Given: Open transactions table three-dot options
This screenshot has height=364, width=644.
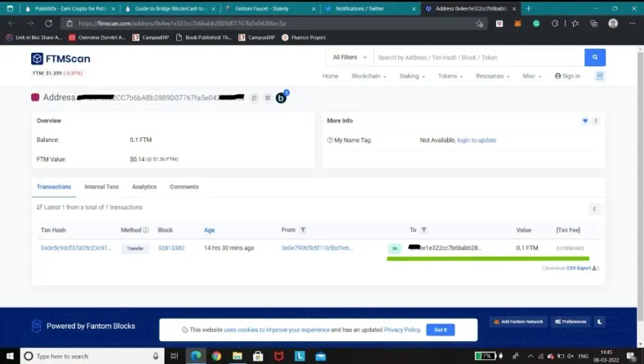Looking at the screenshot, I should point(594,209).
